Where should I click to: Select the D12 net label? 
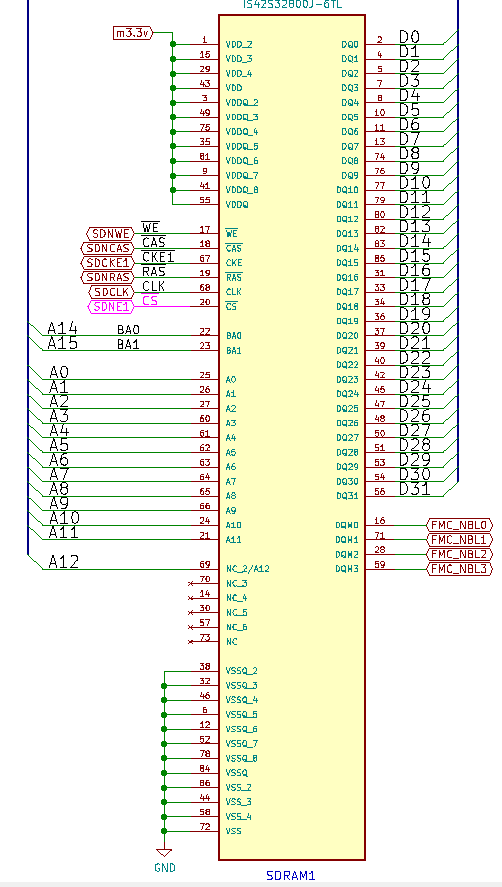(x=415, y=212)
